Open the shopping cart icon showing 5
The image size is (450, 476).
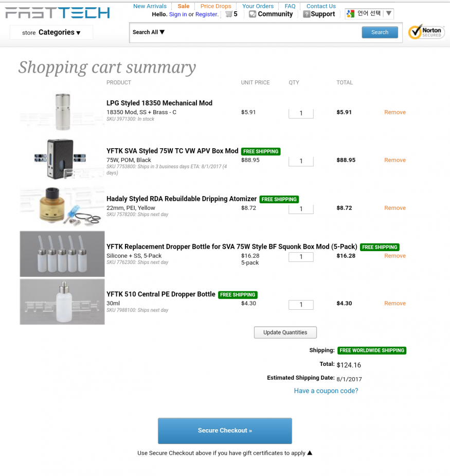pos(229,14)
